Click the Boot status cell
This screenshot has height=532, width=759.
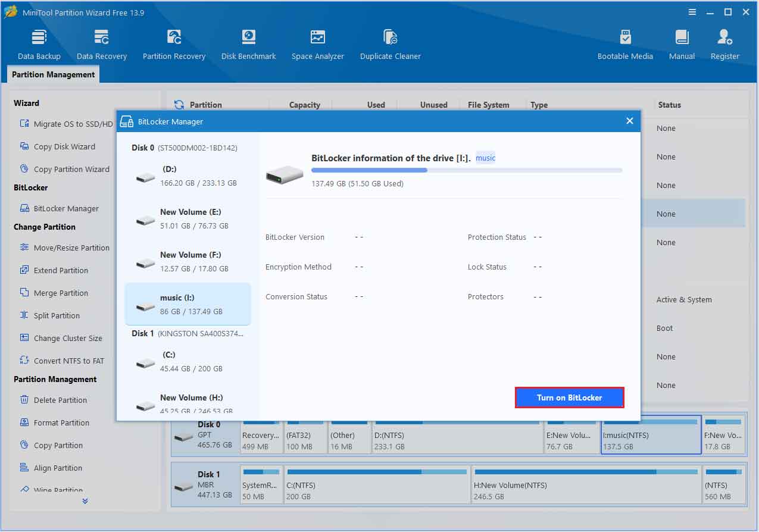click(664, 328)
